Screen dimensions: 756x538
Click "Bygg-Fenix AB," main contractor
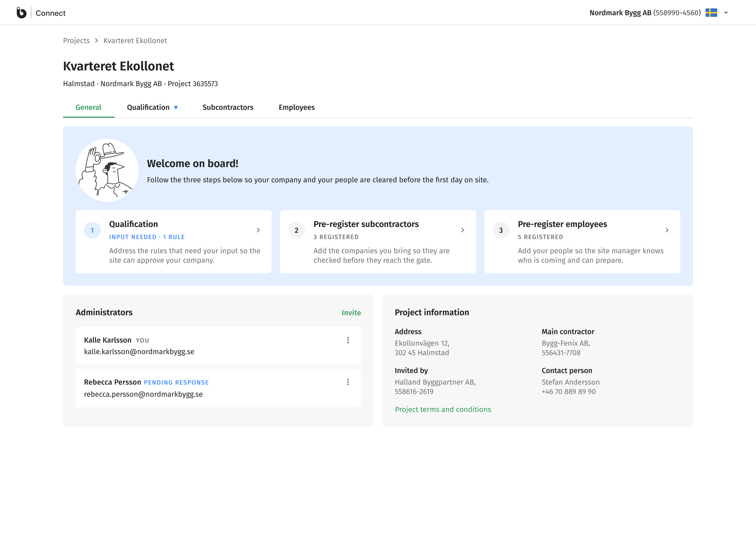566,344
